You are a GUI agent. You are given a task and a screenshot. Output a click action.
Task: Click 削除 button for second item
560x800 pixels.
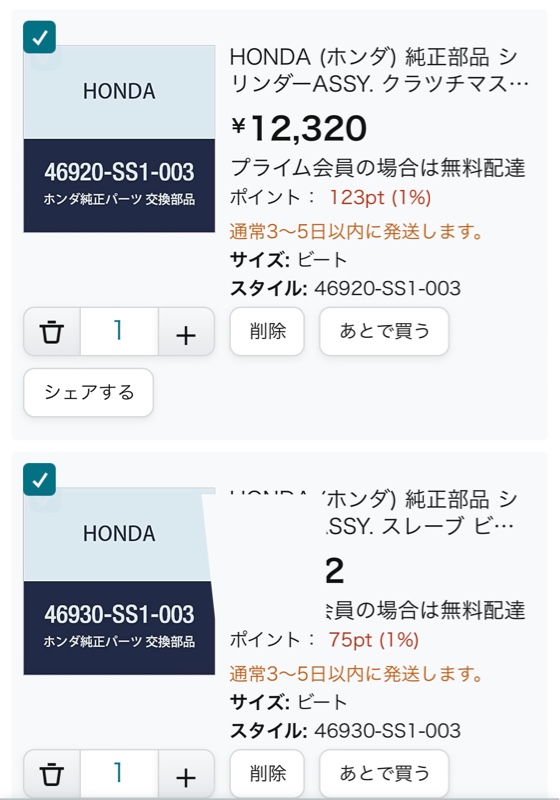[x=267, y=773]
